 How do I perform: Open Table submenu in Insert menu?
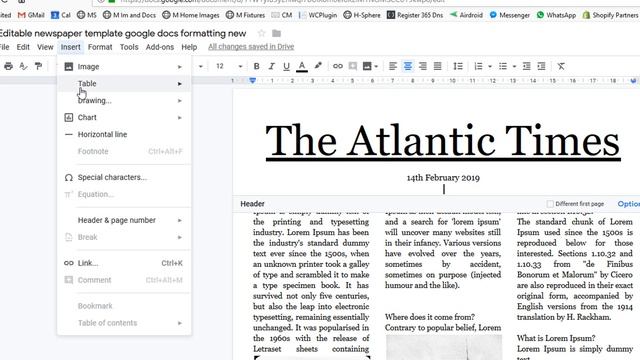coord(124,83)
